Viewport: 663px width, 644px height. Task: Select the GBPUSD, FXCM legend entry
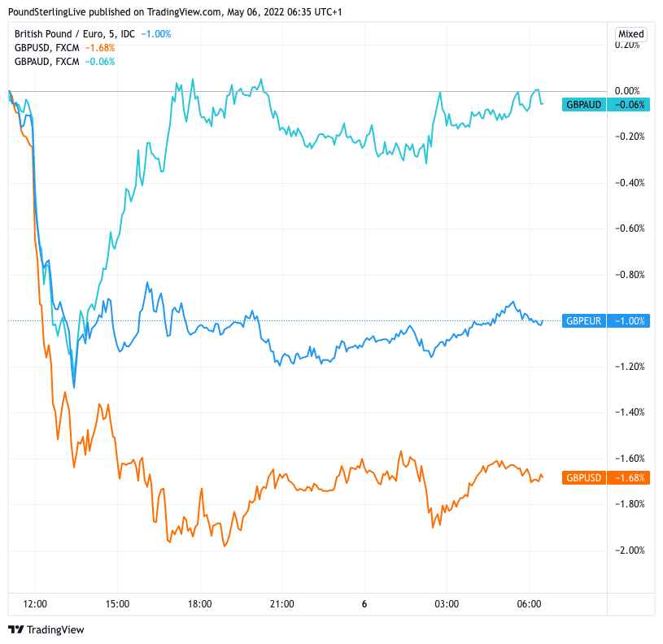point(47,47)
